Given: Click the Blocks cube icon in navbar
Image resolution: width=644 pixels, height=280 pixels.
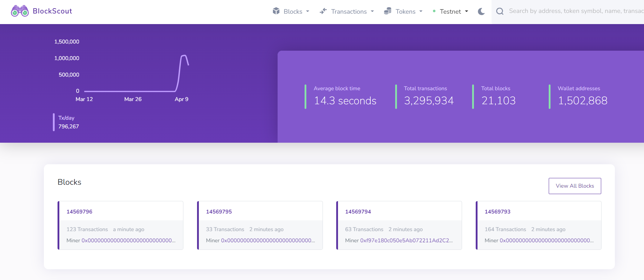Looking at the screenshot, I should pos(276,11).
